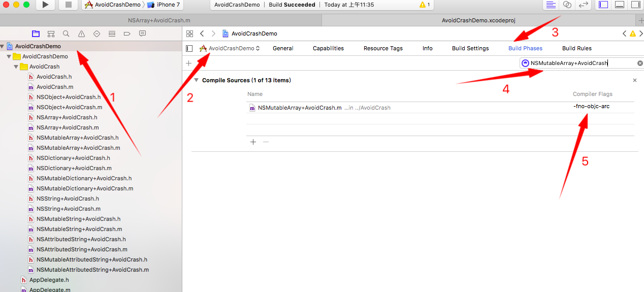Remove the Compile Sources phase with x
Screen dimensions: 644x292
tap(634, 80)
